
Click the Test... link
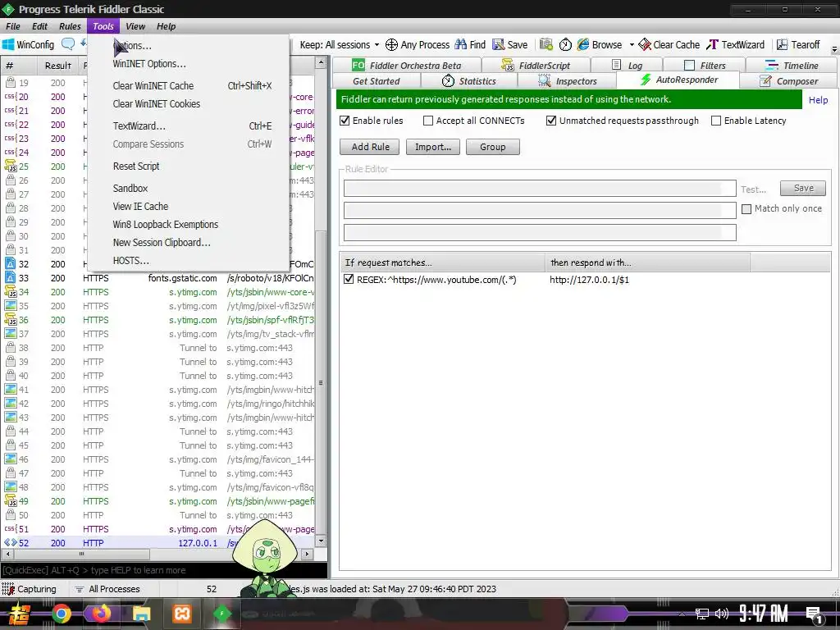pyautogui.click(x=753, y=189)
